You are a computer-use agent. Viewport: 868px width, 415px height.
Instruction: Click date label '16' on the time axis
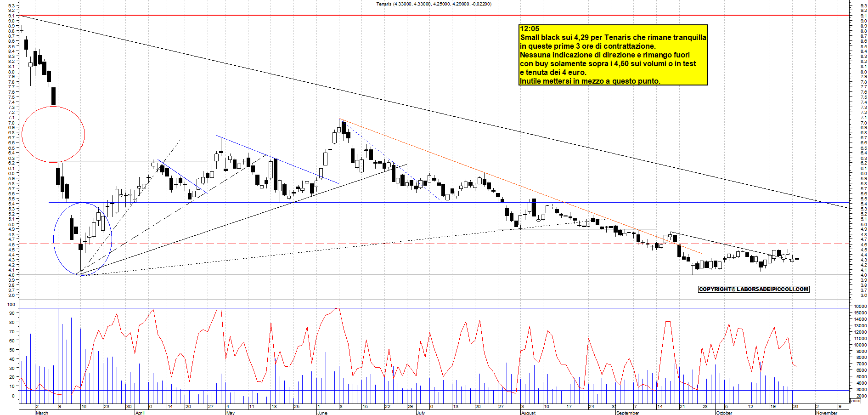84,407
